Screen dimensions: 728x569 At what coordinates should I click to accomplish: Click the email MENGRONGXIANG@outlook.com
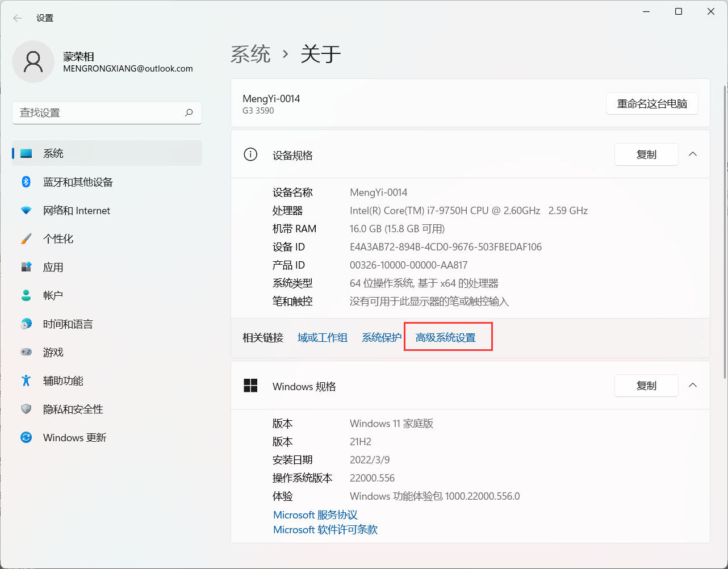[x=128, y=69]
